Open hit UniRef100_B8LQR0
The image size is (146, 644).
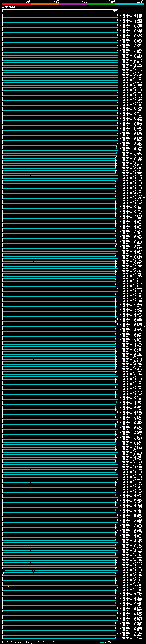(x=131, y=128)
